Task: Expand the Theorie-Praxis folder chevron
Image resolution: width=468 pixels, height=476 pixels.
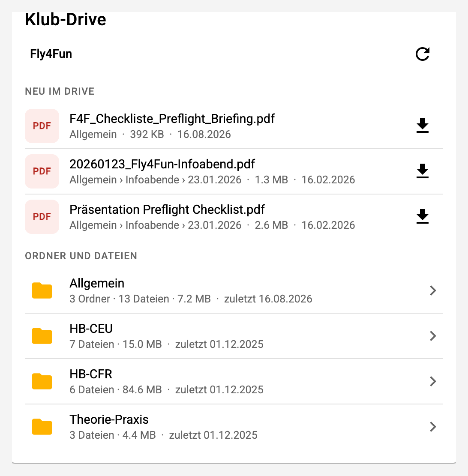Action: point(433,427)
